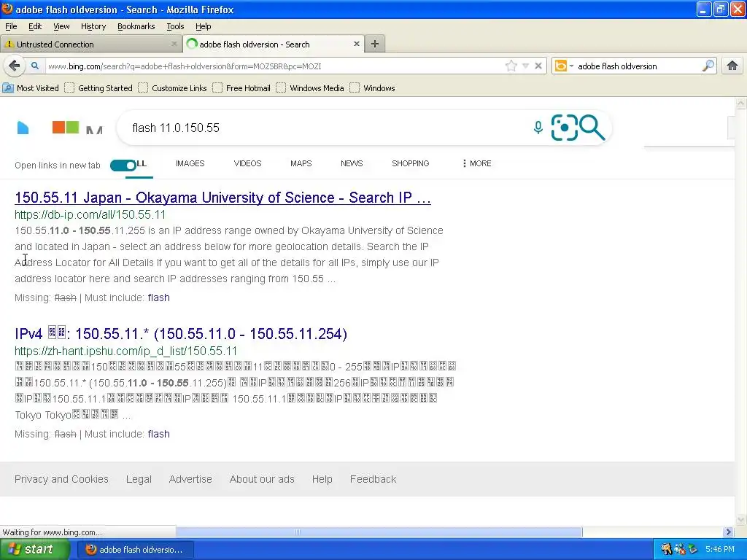
Task: Click the Bing logo icon
Action: [23, 128]
